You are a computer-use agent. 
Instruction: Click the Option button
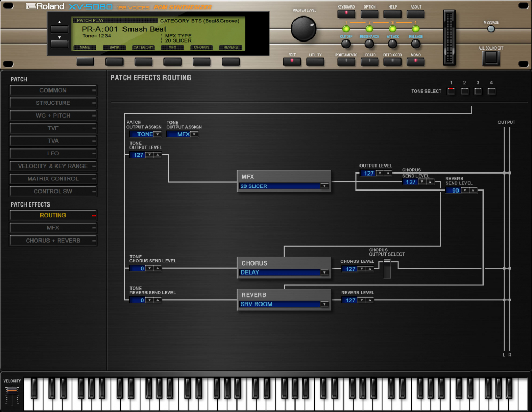pyautogui.click(x=369, y=14)
